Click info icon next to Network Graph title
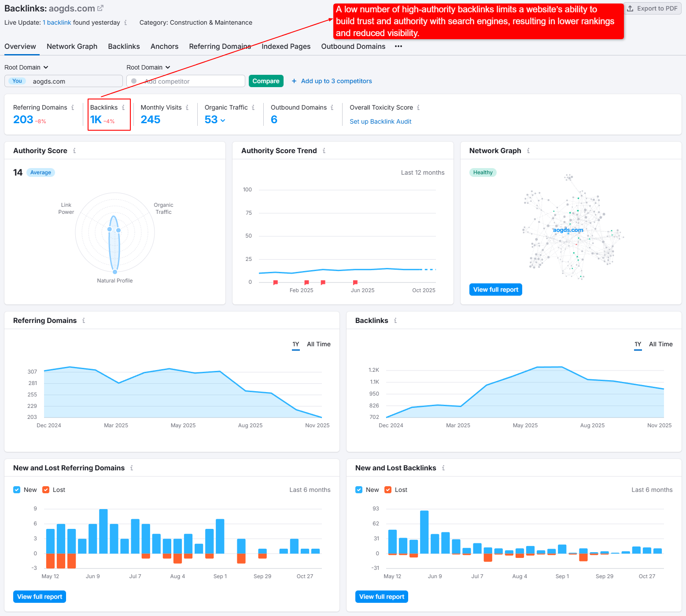 (528, 150)
